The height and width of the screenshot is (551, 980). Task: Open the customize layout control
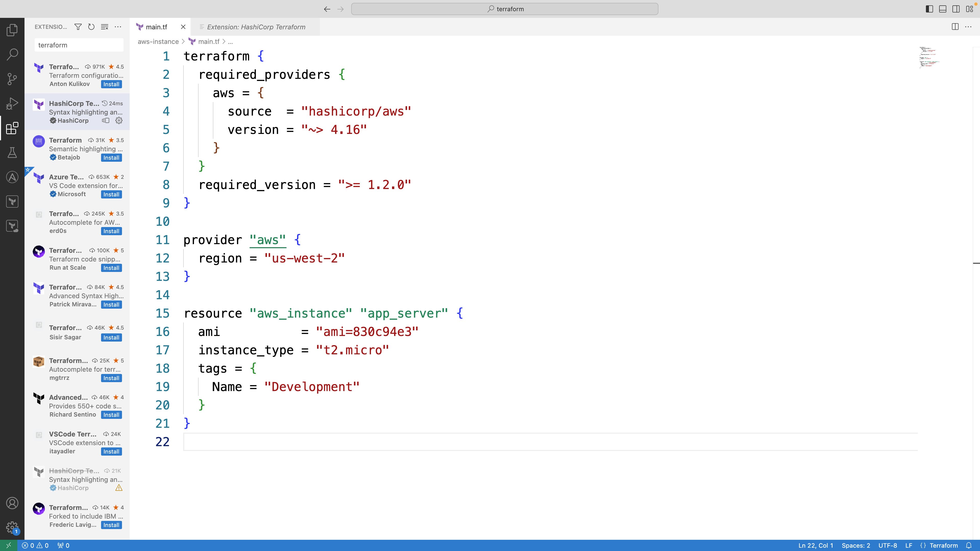point(970,9)
